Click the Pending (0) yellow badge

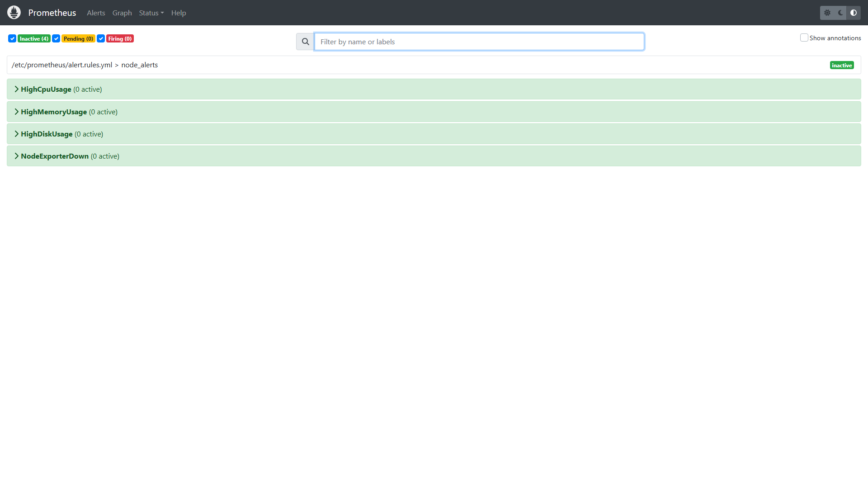[78, 39]
